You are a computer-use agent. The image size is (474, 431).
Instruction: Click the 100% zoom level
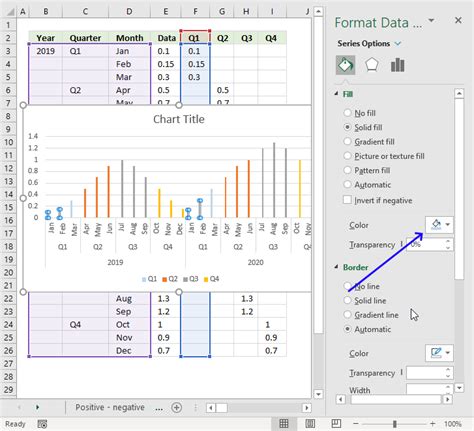(x=453, y=424)
